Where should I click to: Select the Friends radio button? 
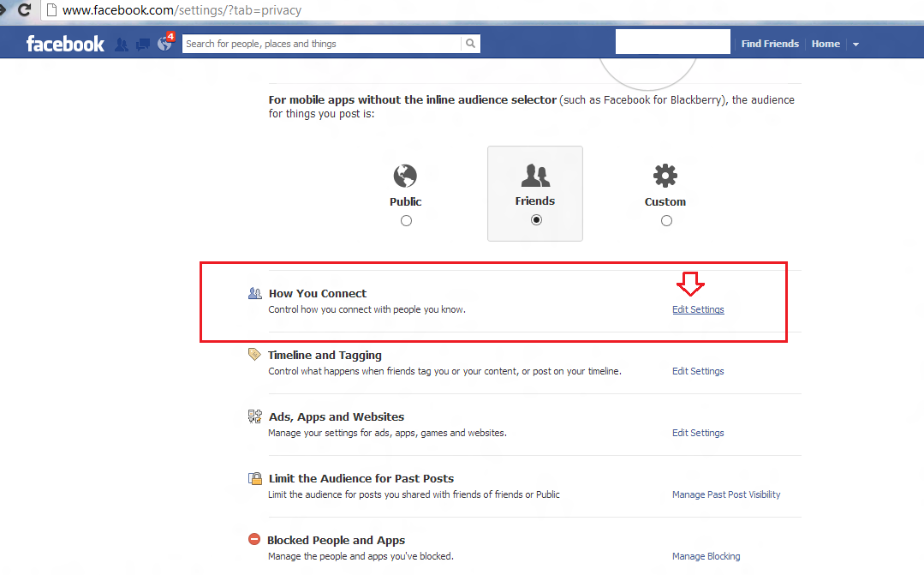pyautogui.click(x=536, y=220)
